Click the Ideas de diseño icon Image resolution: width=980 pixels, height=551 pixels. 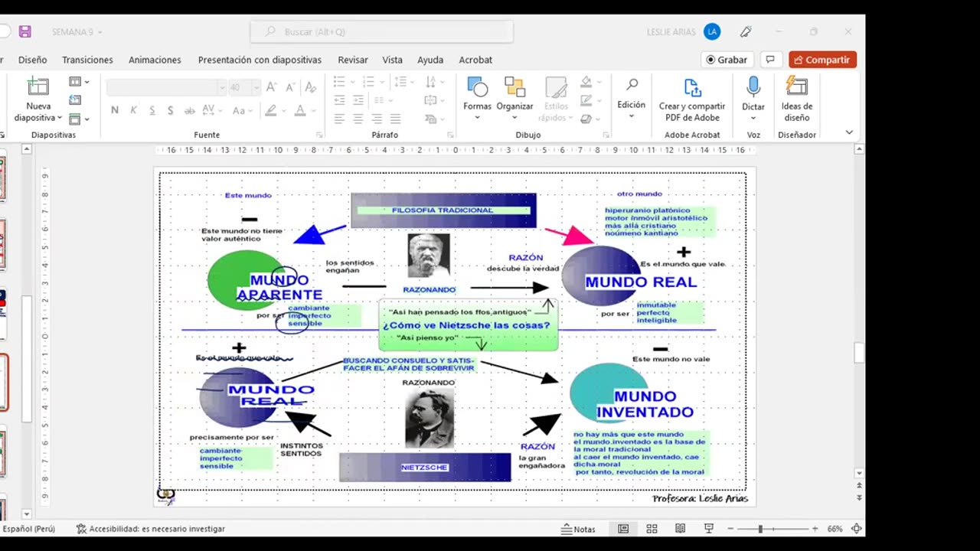pos(797,86)
